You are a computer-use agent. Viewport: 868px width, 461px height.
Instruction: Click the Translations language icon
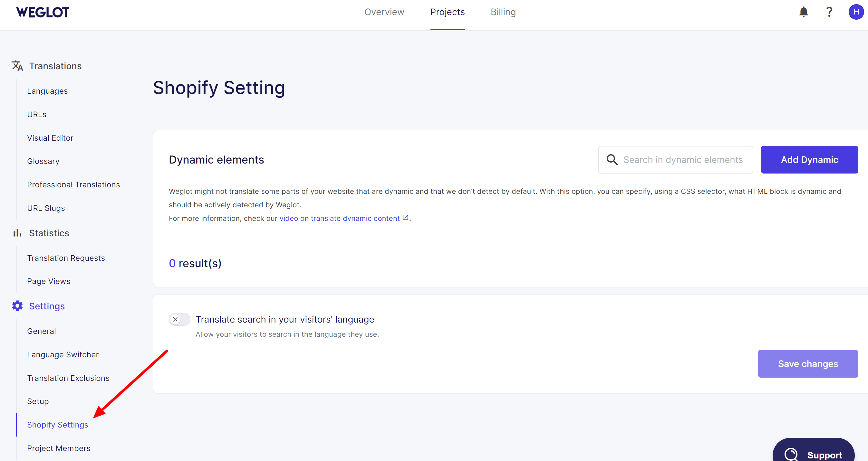pyautogui.click(x=17, y=66)
